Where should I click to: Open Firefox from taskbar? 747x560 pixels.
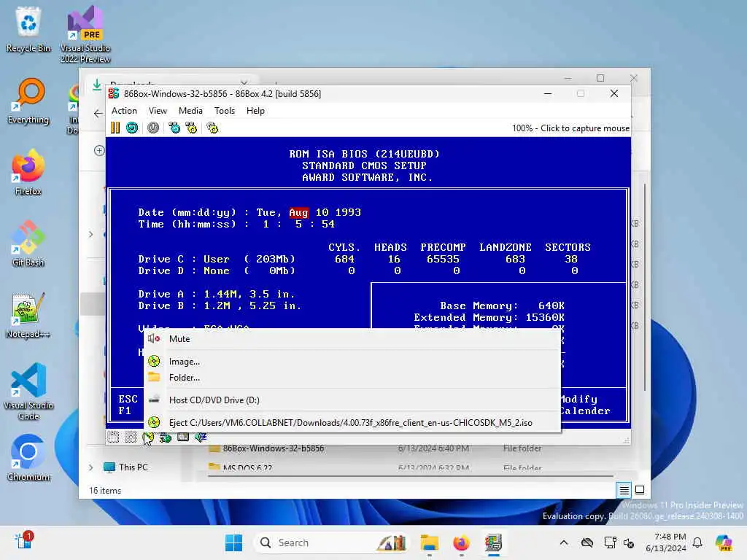pyautogui.click(x=461, y=542)
